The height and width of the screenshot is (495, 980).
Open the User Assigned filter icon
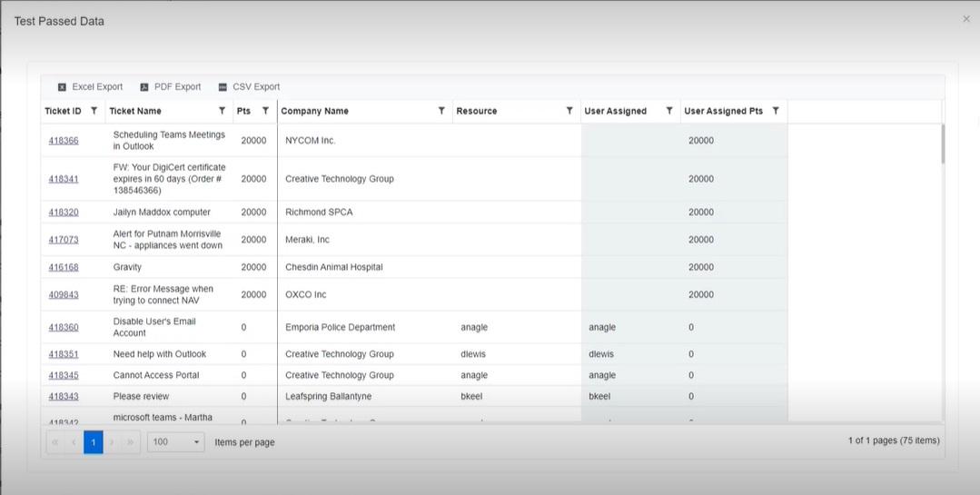(669, 111)
